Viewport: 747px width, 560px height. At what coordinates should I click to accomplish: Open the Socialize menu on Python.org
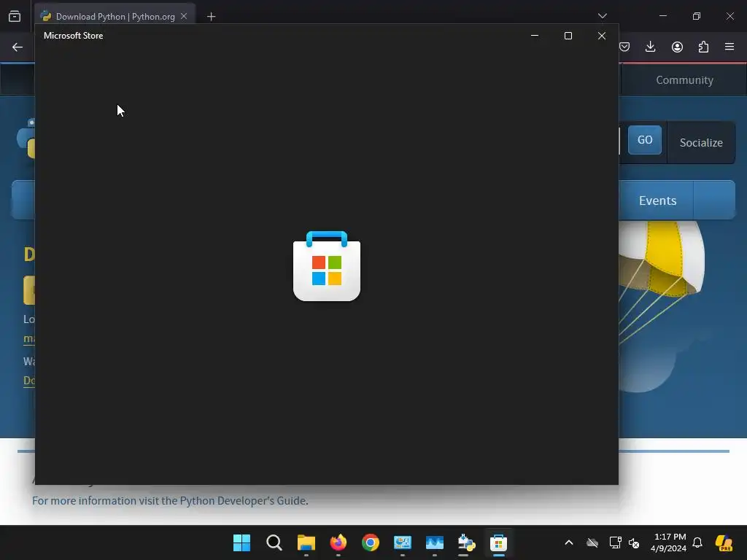701,142
